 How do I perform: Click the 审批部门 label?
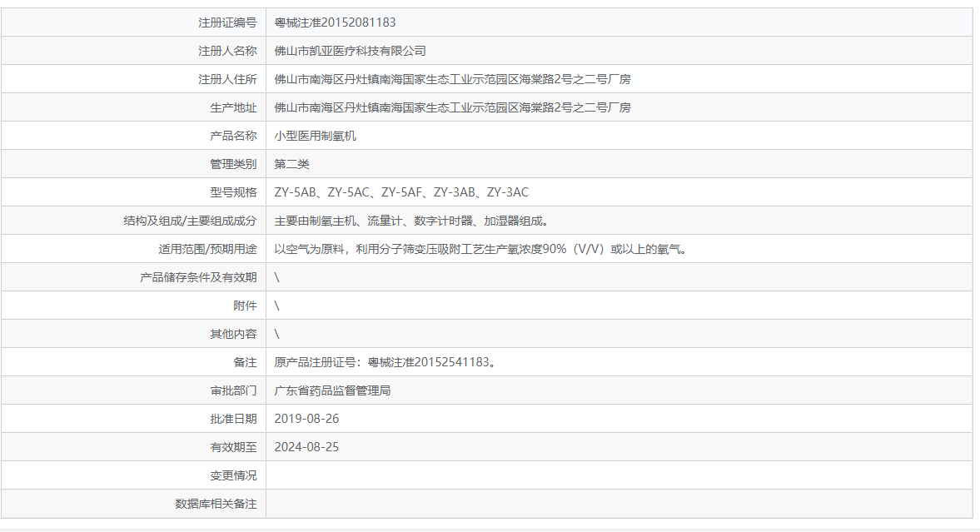(x=233, y=390)
